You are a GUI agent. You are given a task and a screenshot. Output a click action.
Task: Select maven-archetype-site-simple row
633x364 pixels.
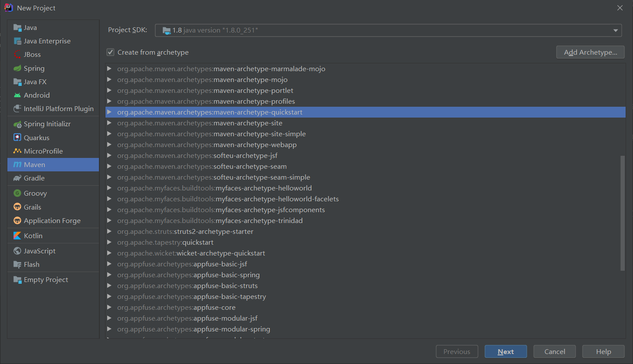coord(365,134)
